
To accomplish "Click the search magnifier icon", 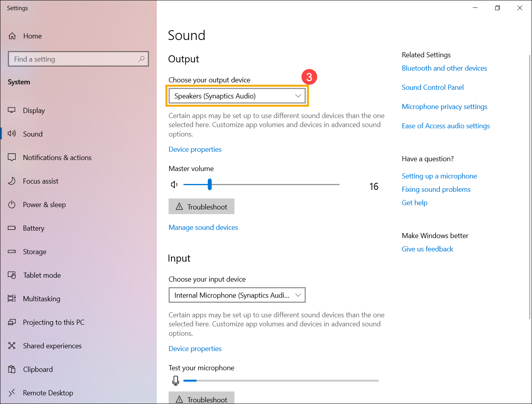I will point(142,59).
